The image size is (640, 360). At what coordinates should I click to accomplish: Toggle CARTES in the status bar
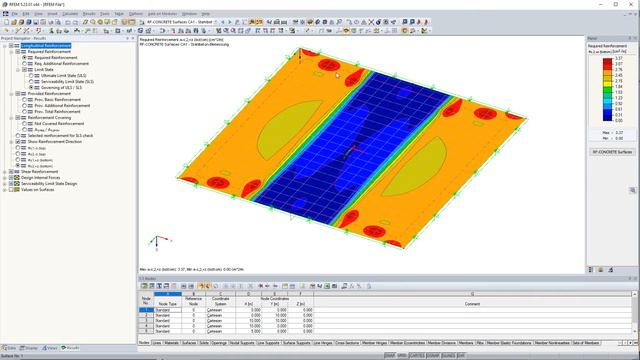click(416, 356)
